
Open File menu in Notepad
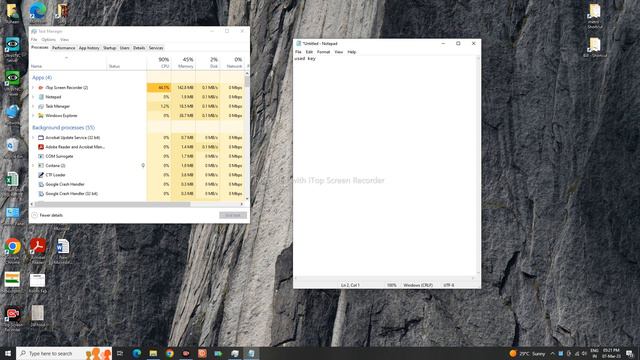click(x=298, y=52)
